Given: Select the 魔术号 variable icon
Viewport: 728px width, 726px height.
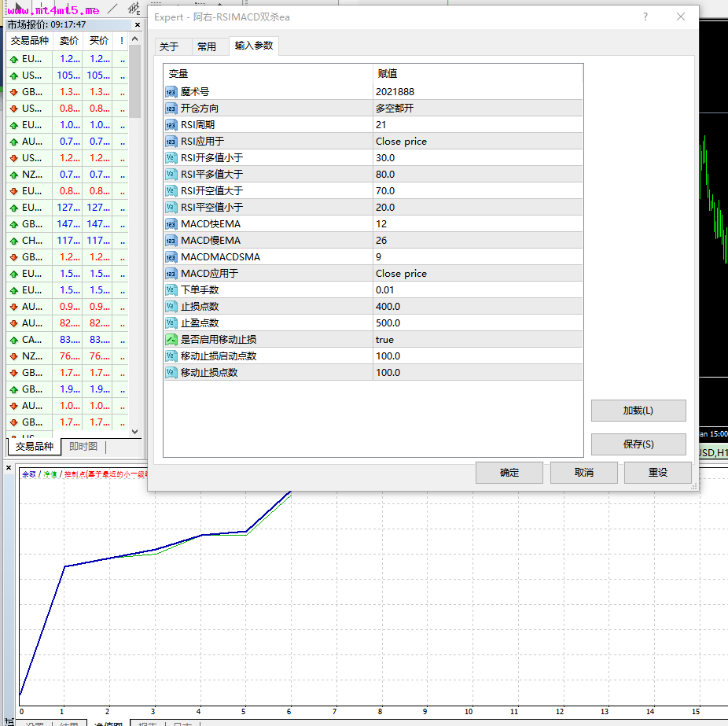Looking at the screenshot, I should point(171,92).
